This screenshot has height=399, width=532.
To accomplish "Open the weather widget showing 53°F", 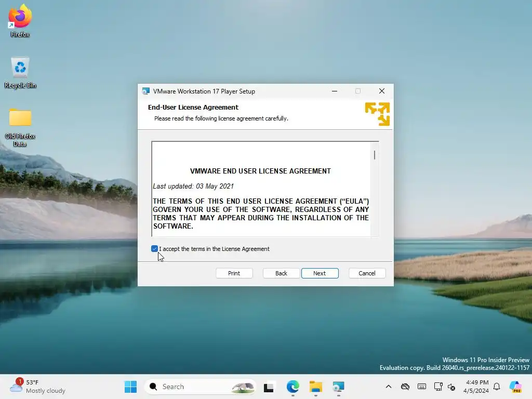I will [x=37, y=387].
